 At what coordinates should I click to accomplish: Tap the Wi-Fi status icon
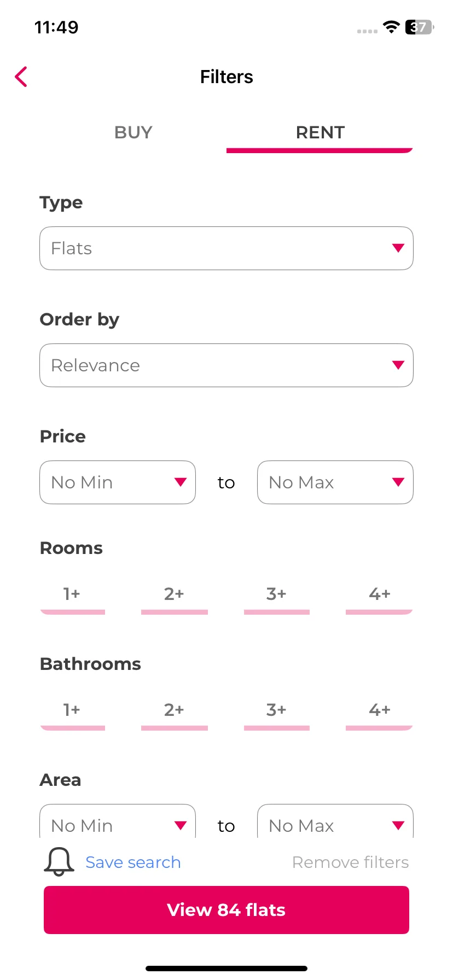coord(391,27)
